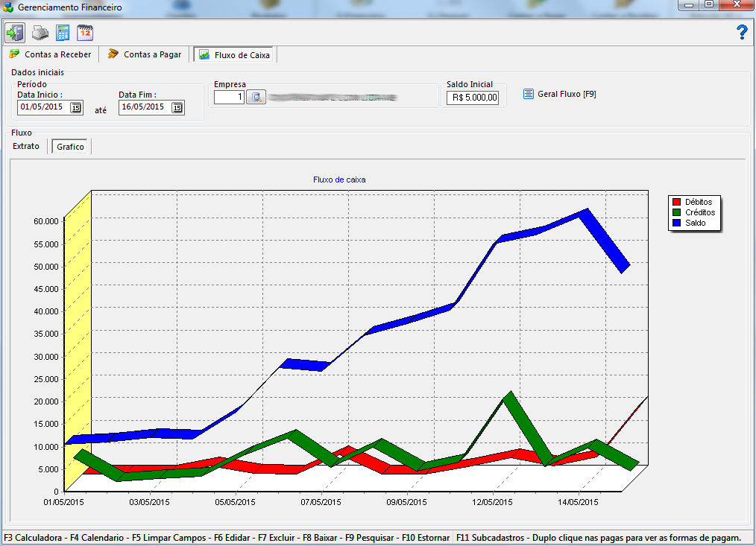The width and height of the screenshot is (756, 546).
Task: Click the exit door icon in the toolbar
Action: click(x=16, y=33)
